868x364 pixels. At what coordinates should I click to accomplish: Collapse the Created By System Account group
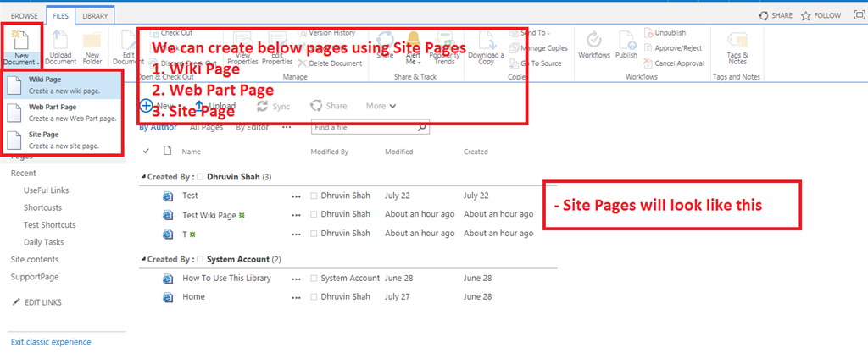coord(144,259)
